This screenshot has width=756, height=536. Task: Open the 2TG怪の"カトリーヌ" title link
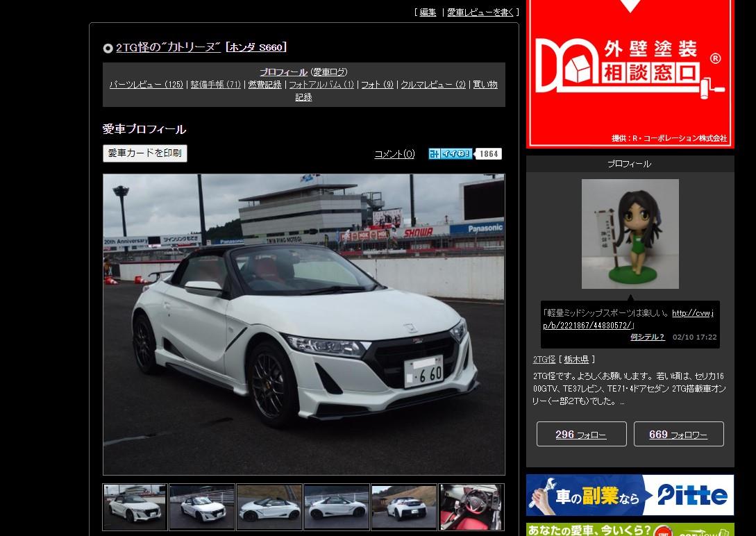pyautogui.click(x=168, y=47)
